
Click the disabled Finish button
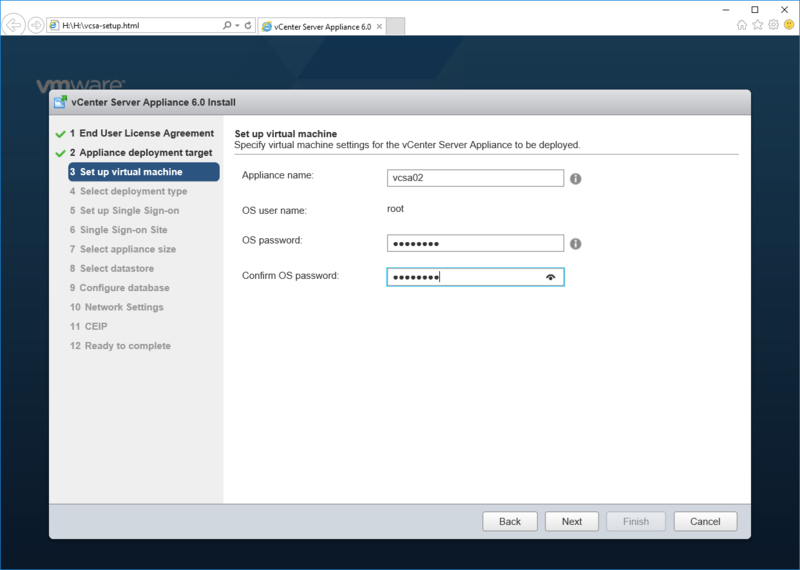[636, 522]
